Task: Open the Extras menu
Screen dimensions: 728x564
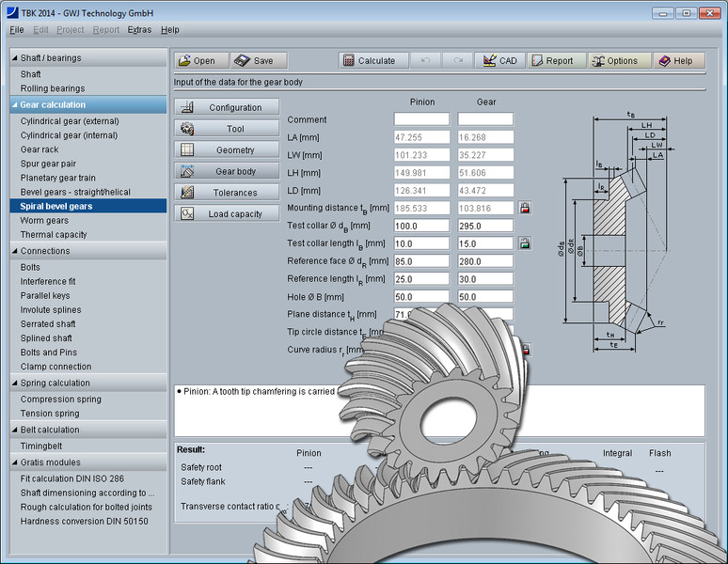Action: [139, 30]
